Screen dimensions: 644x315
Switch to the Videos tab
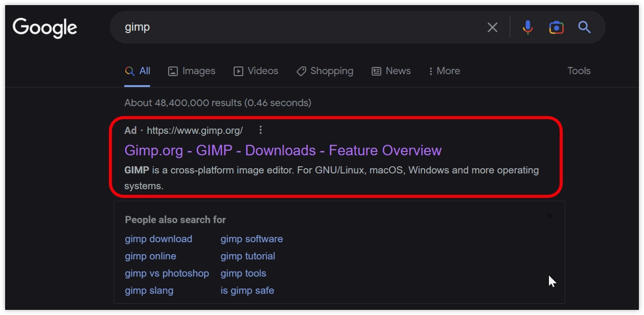(x=256, y=71)
